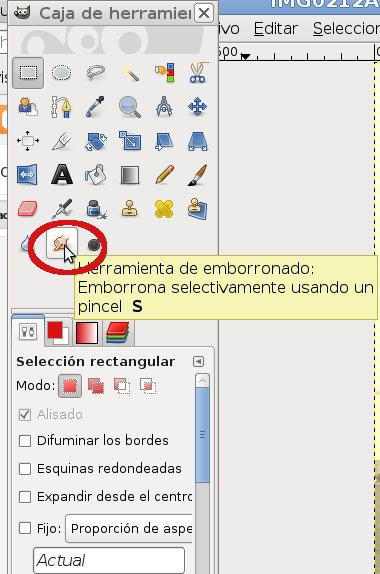
Task: Select the Blur/Sharpen droplet tool
Action: [26, 243]
